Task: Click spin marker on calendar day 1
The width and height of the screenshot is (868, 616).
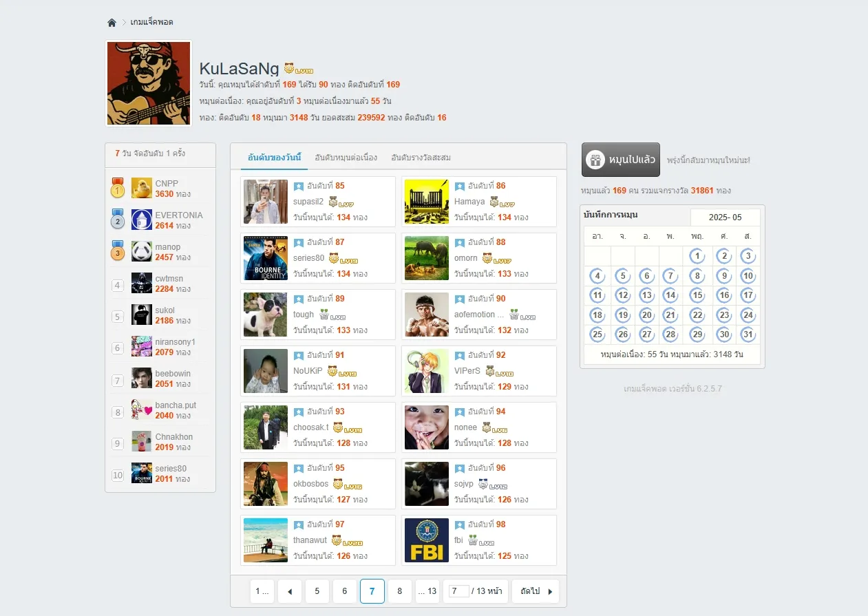Action: (697, 256)
